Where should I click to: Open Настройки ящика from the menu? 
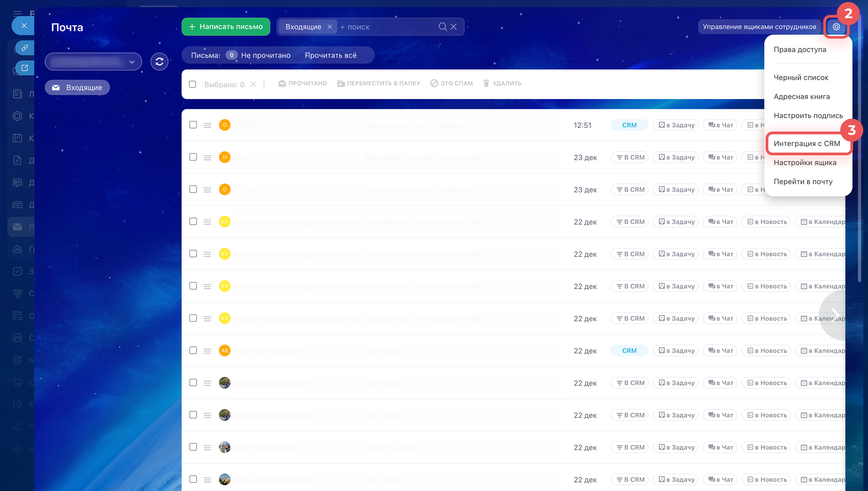[x=805, y=163]
